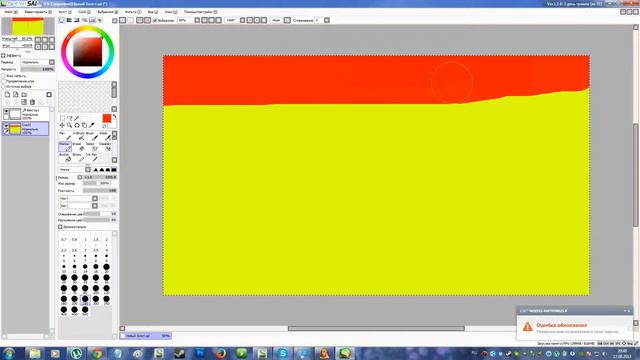Choose the AirBrush tool
Viewport: 640px width, 360px height.
click(x=78, y=136)
